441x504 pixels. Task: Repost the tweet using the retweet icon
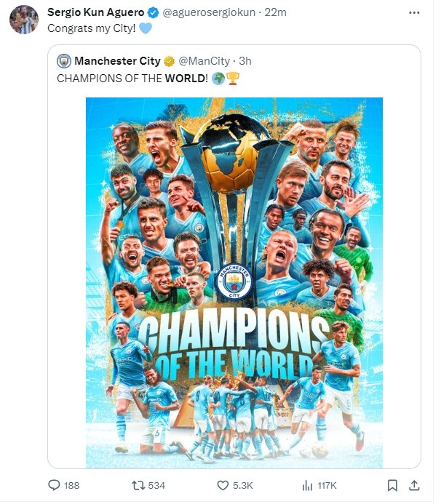(x=138, y=485)
